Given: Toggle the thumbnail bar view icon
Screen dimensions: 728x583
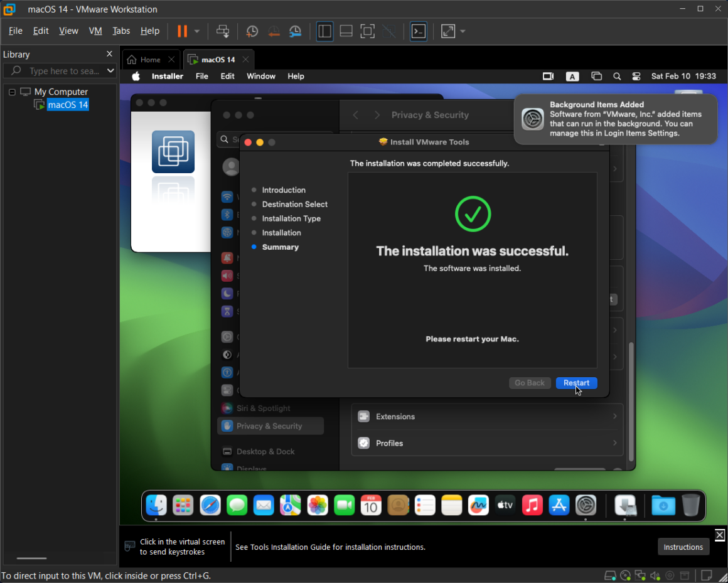Looking at the screenshot, I should point(346,31).
